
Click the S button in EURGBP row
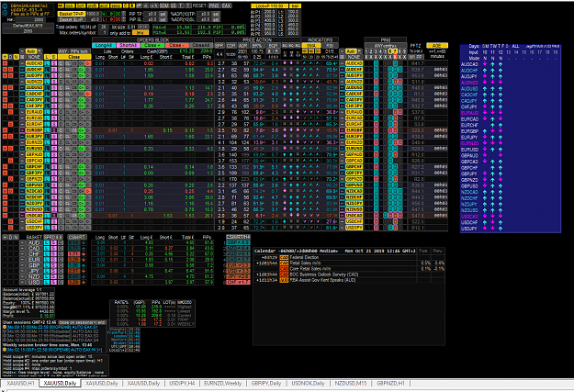coord(54,130)
